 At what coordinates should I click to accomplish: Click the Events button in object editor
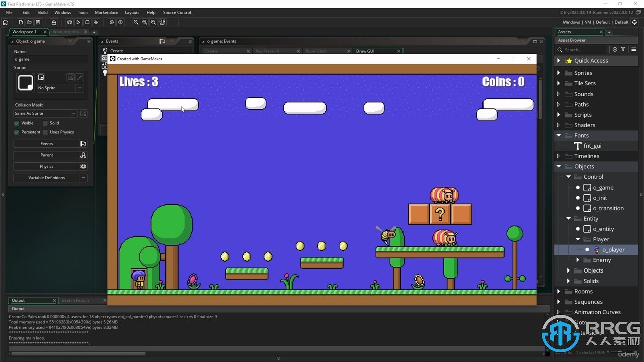[x=46, y=144]
